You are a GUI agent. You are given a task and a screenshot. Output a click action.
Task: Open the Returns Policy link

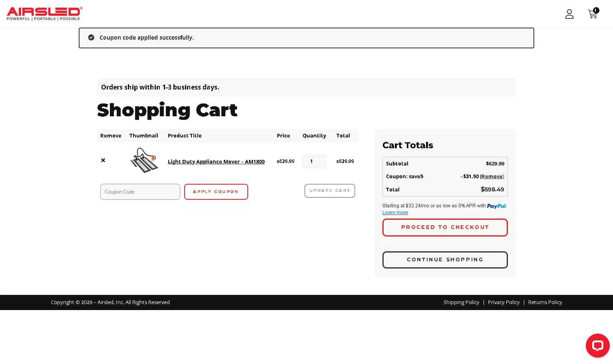click(545, 302)
